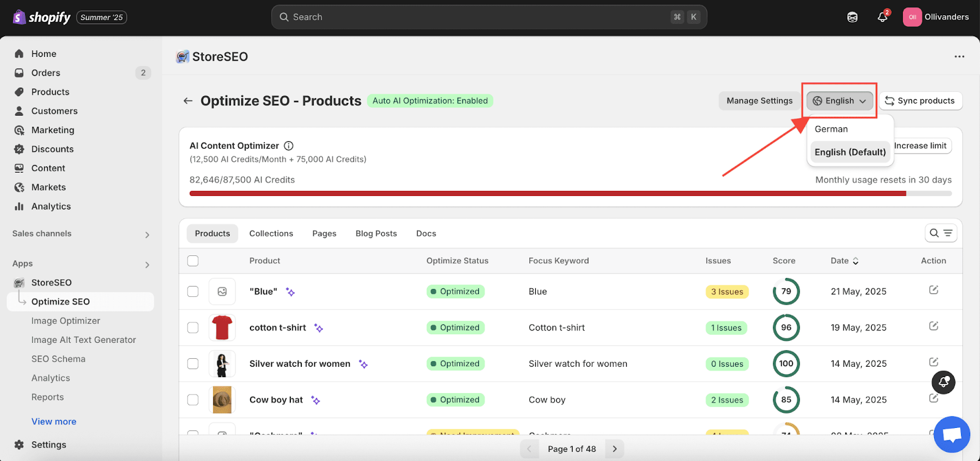Open the three-dot more menu for StoreSEO
The height and width of the screenshot is (461, 980).
959,56
